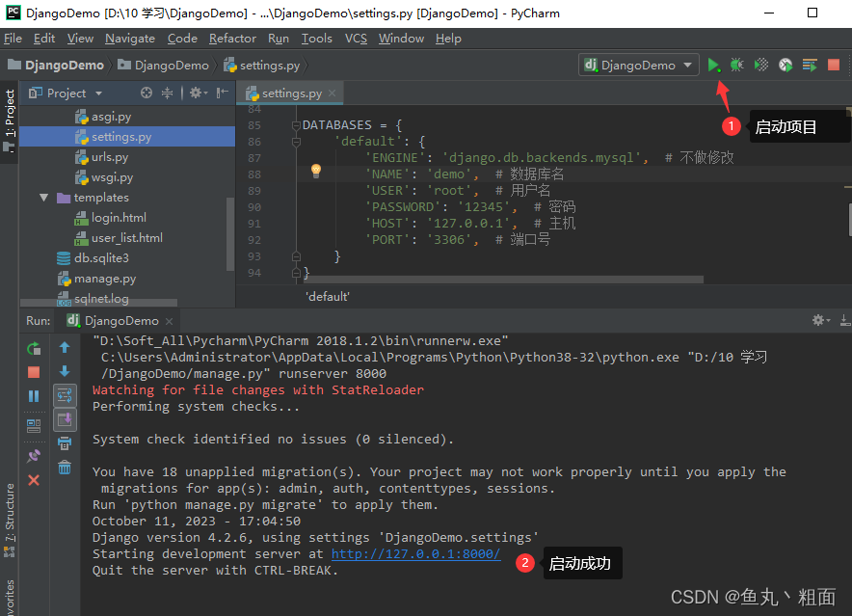Image resolution: width=852 pixels, height=616 pixels.
Task: Open the View menu
Action: click(80, 39)
